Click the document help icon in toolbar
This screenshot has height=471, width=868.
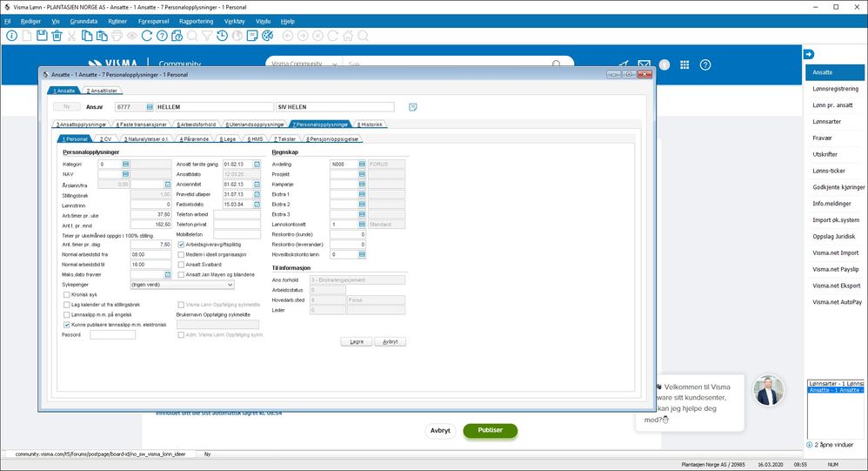coord(177,36)
